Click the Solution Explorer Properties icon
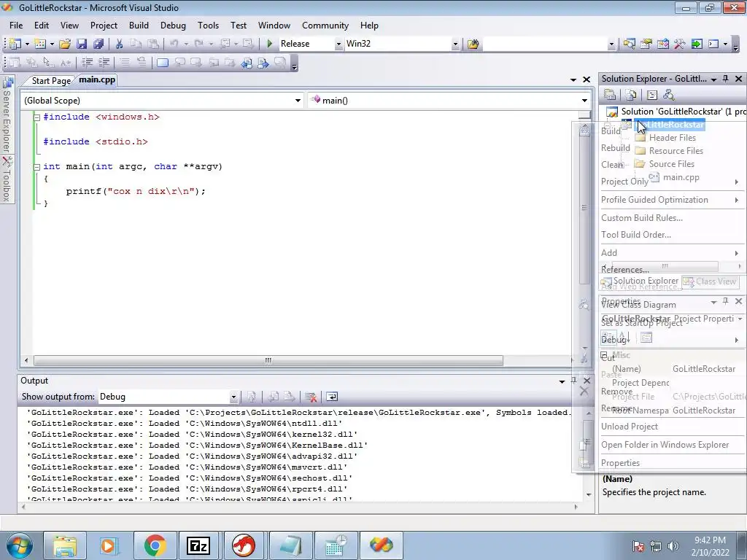747x560 pixels. click(x=610, y=95)
